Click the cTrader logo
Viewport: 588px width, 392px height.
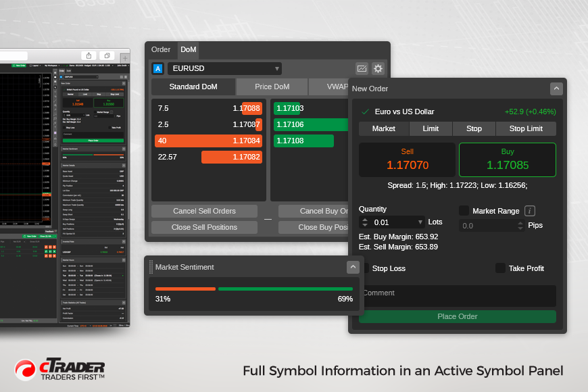click(x=59, y=370)
